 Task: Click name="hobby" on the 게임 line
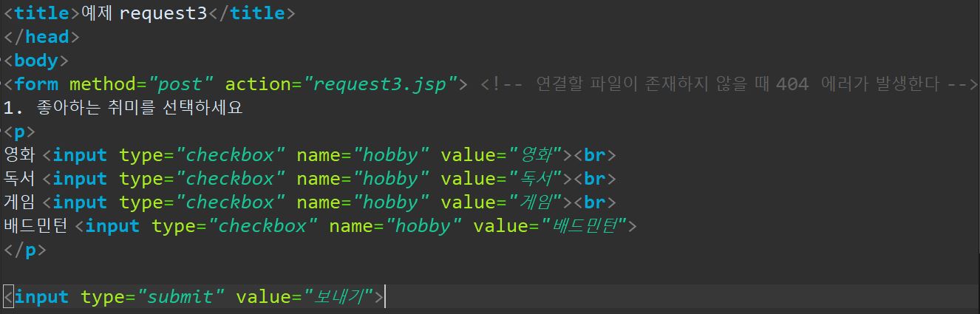coord(363,202)
